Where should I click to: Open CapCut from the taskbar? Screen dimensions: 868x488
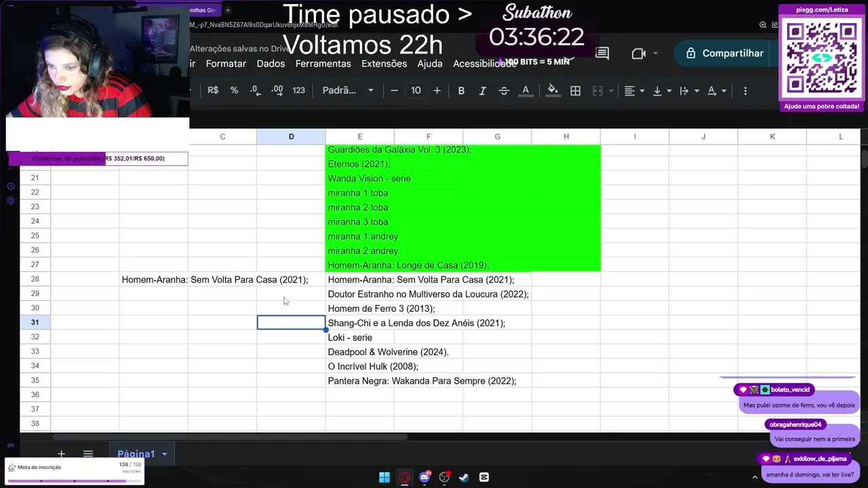pos(484,477)
